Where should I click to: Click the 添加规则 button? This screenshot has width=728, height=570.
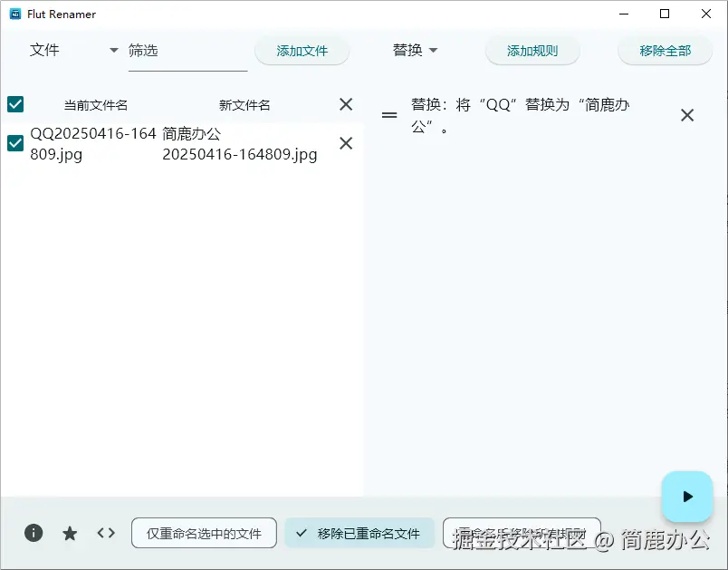pos(532,51)
